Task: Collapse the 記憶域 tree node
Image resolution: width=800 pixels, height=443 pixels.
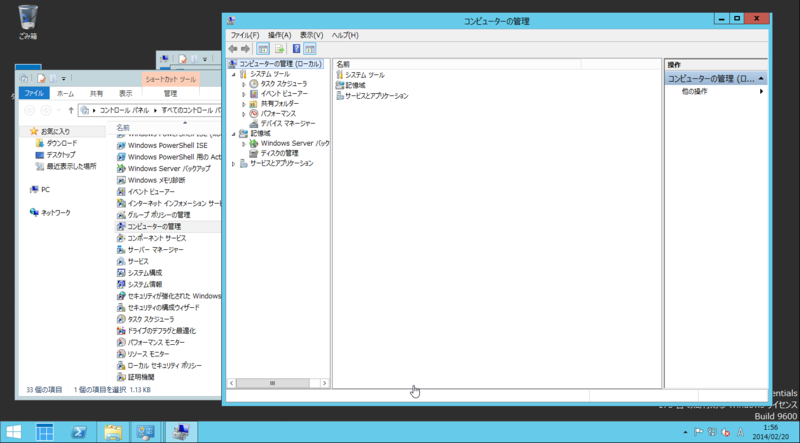Action: click(234, 134)
